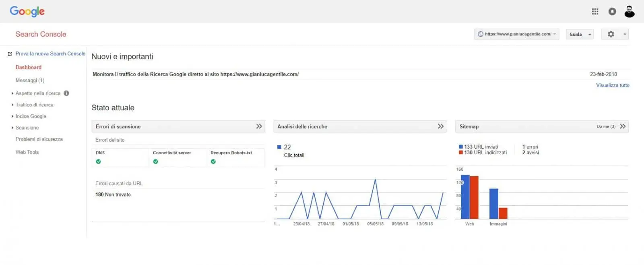Click the info icon beside Aspetto nella ricerca
This screenshot has width=644, height=265.
(66, 93)
